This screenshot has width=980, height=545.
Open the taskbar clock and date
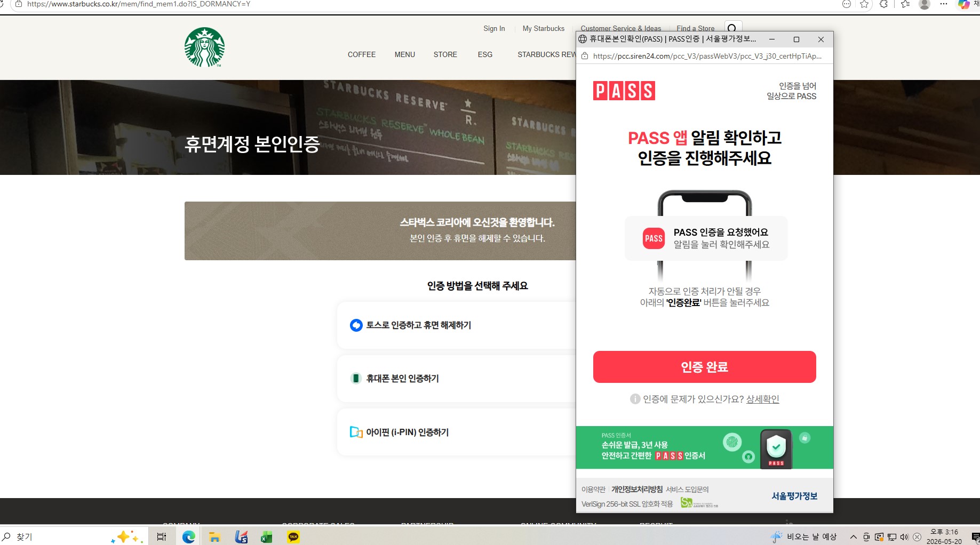pyautogui.click(x=944, y=537)
